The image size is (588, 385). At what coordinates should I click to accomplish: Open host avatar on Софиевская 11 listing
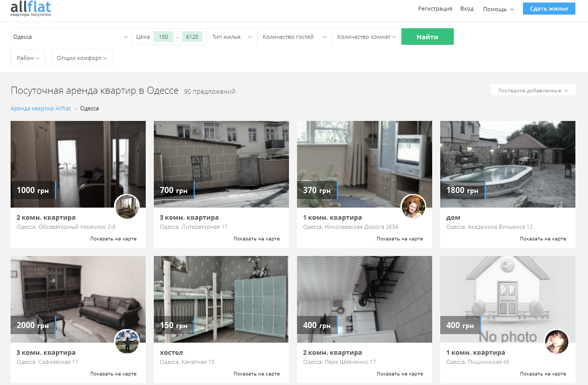[x=127, y=342]
